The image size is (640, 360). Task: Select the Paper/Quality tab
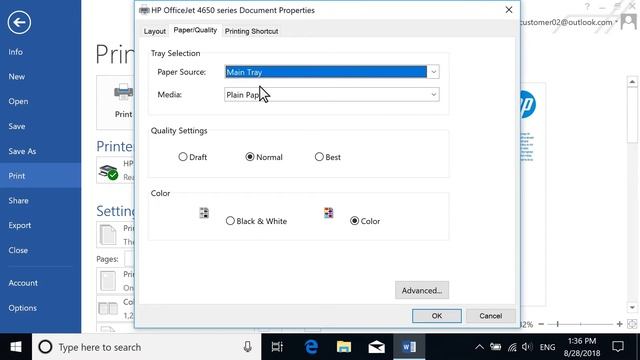pyautogui.click(x=195, y=30)
